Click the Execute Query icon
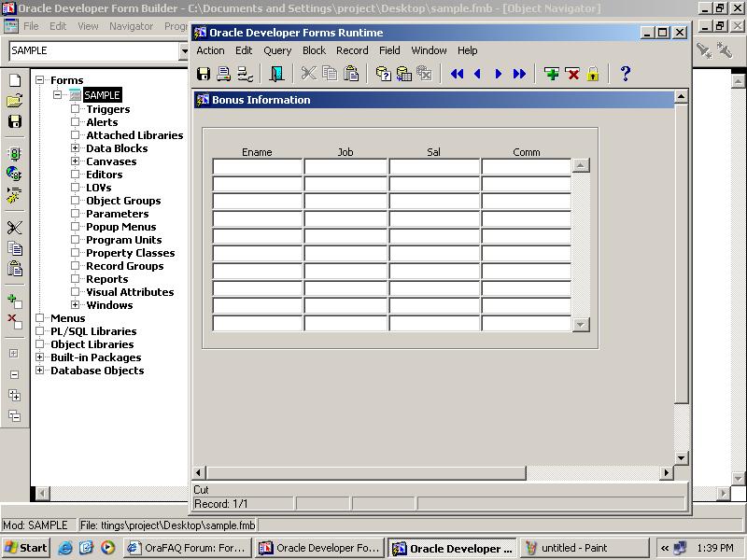 pyautogui.click(x=403, y=74)
